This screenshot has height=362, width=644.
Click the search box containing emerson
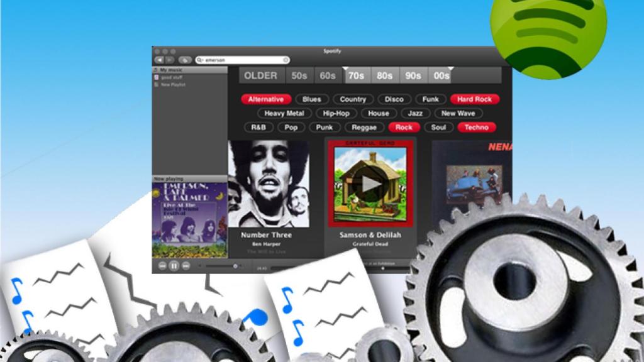click(242, 60)
